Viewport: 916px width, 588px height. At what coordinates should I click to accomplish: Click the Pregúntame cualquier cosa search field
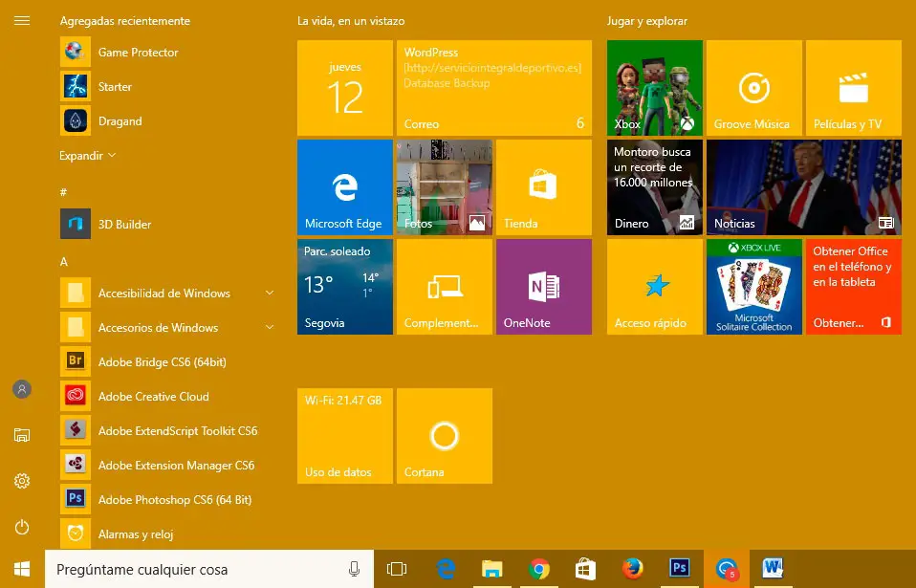tap(191, 570)
